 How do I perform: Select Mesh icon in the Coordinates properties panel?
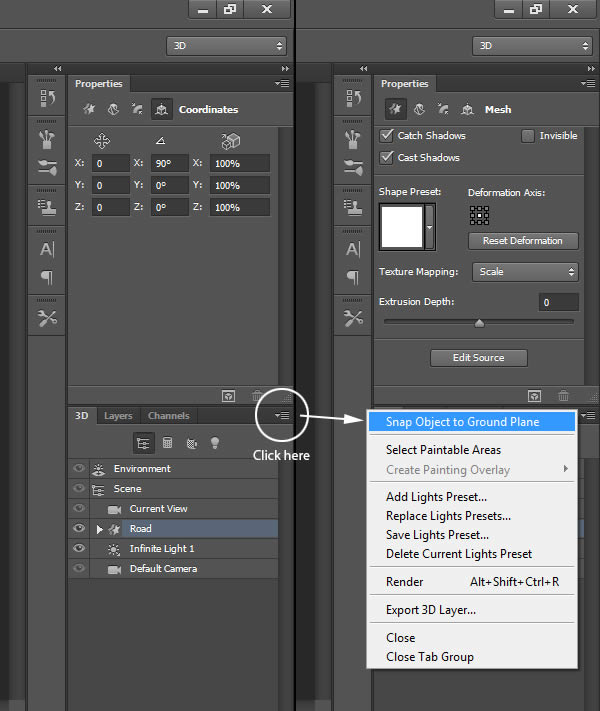(x=89, y=109)
